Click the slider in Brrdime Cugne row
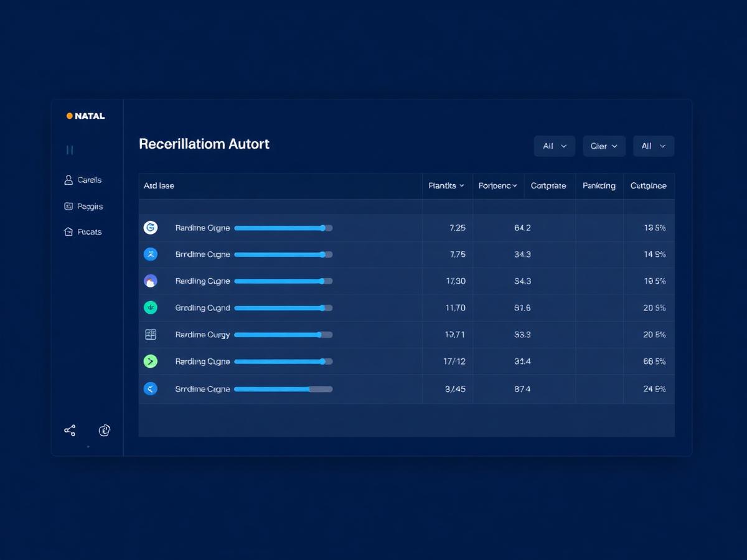 283,254
